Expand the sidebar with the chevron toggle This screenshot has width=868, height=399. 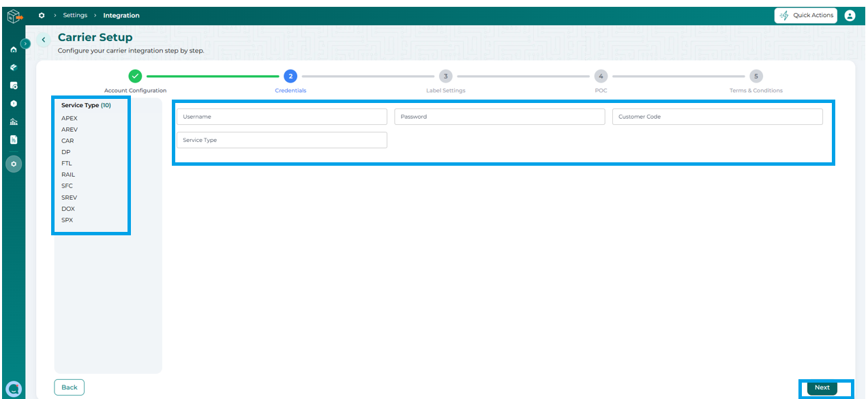tap(25, 44)
